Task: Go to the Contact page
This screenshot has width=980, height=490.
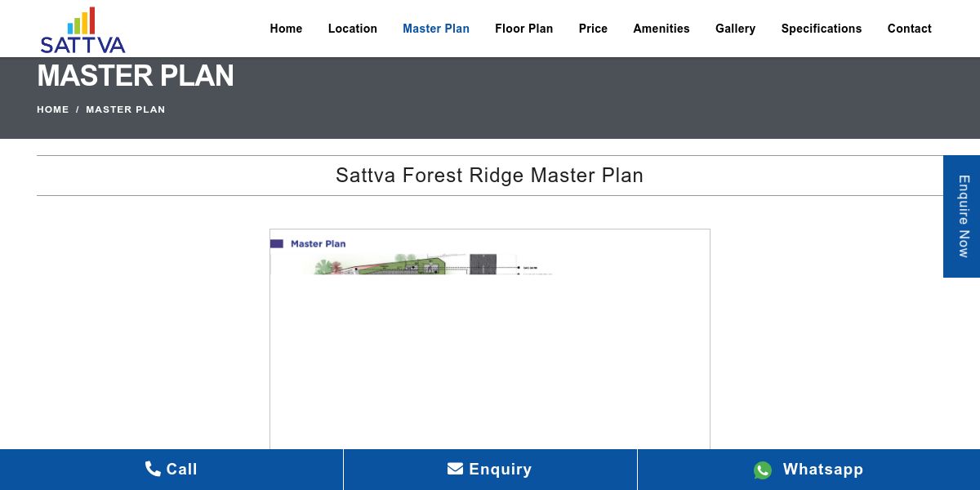Action: point(910,29)
